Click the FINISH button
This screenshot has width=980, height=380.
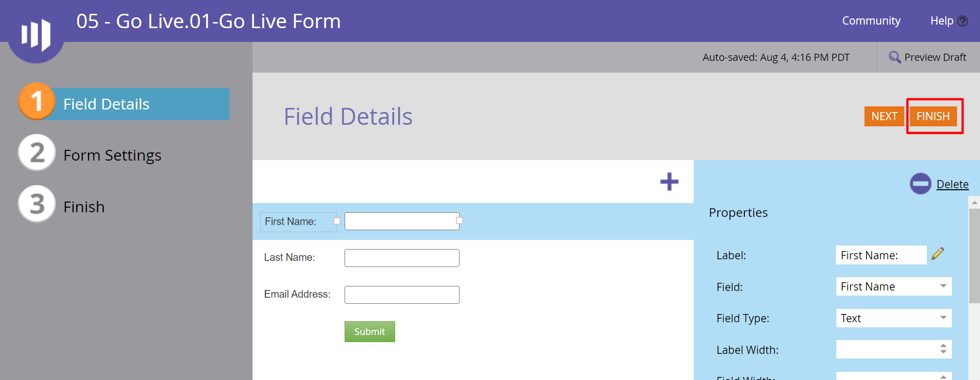pyautogui.click(x=933, y=116)
